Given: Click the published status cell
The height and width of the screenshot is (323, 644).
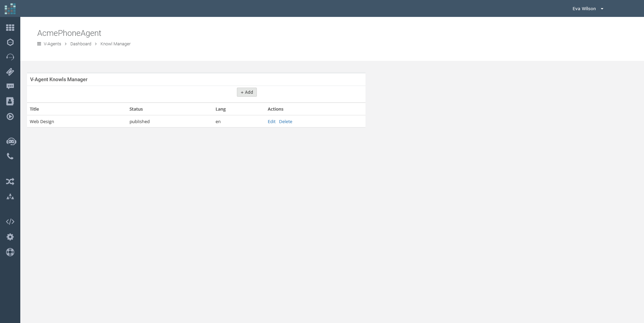Looking at the screenshot, I should (139, 121).
